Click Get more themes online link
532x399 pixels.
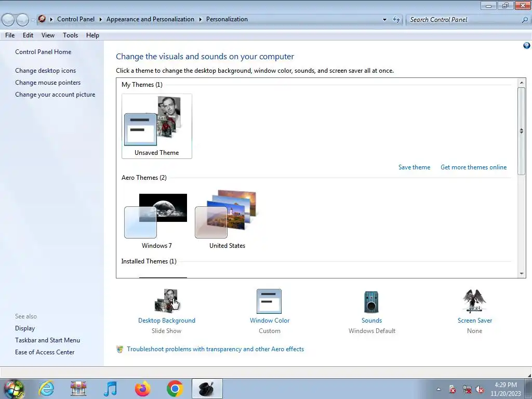pos(474,167)
